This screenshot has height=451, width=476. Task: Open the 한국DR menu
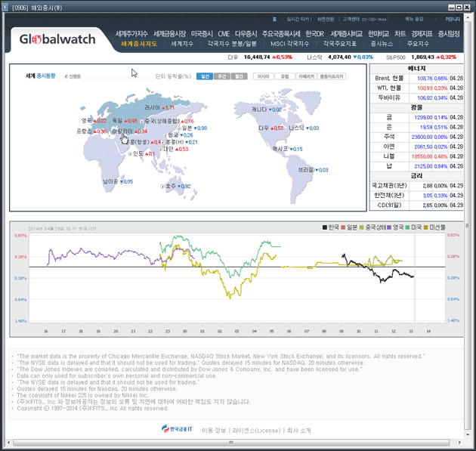click(315, 34)
